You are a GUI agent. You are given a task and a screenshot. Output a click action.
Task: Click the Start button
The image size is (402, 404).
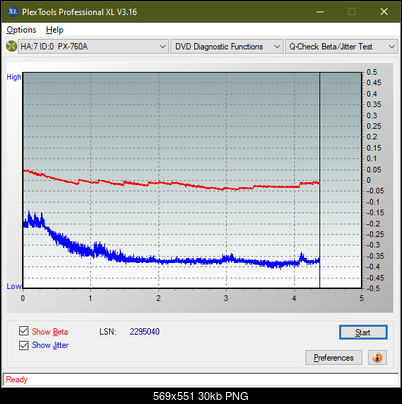pos(363,332)
